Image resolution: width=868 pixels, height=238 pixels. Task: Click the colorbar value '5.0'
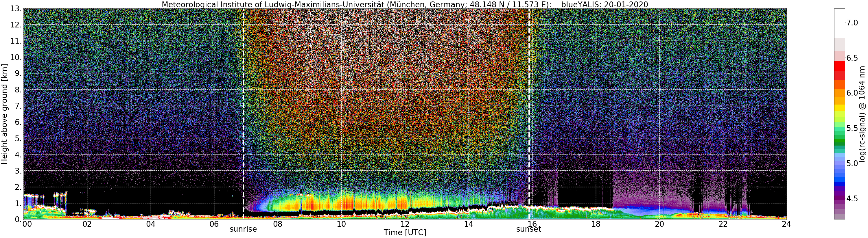point(852,163)
